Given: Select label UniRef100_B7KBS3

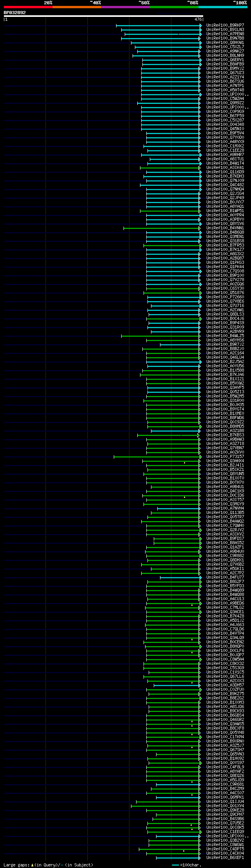Looking at the screenshot, I should 225,435.
